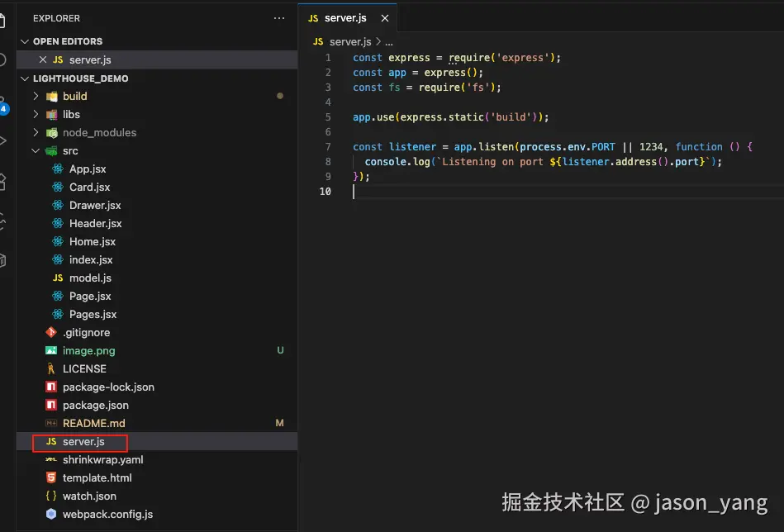Viewport: 784px width, 532px height.
Task: Click the React icon beside Page.jsx
Action: [58, 296]
